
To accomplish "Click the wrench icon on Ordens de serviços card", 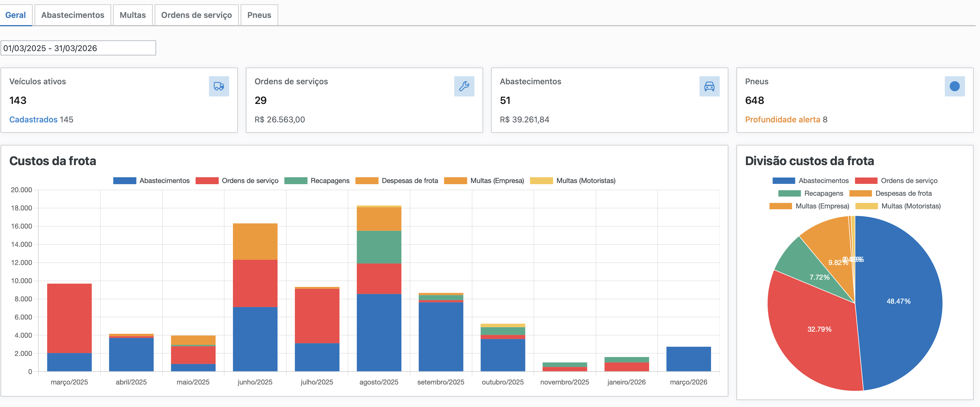I will pyautogui.click(x=464, y=86).
